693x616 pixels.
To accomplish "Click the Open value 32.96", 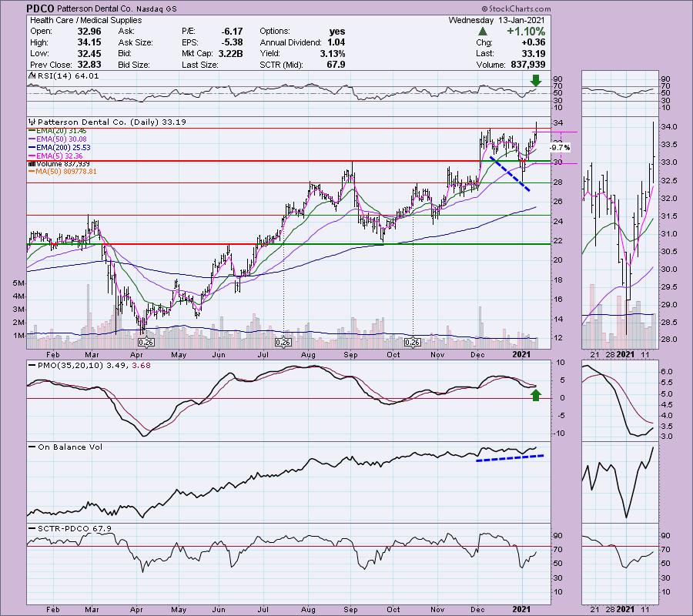I will point(89,32).
